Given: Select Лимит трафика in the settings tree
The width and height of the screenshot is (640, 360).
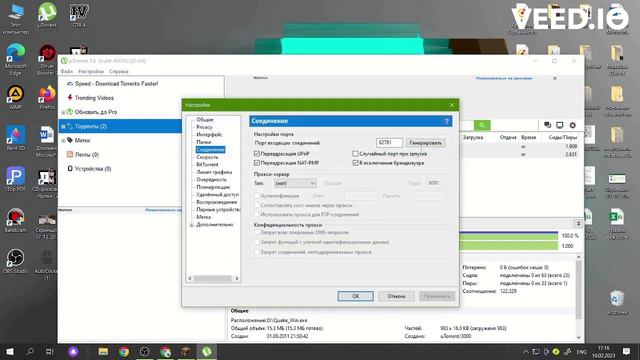Looking at the screenshot, I should [x=214, y=172].
